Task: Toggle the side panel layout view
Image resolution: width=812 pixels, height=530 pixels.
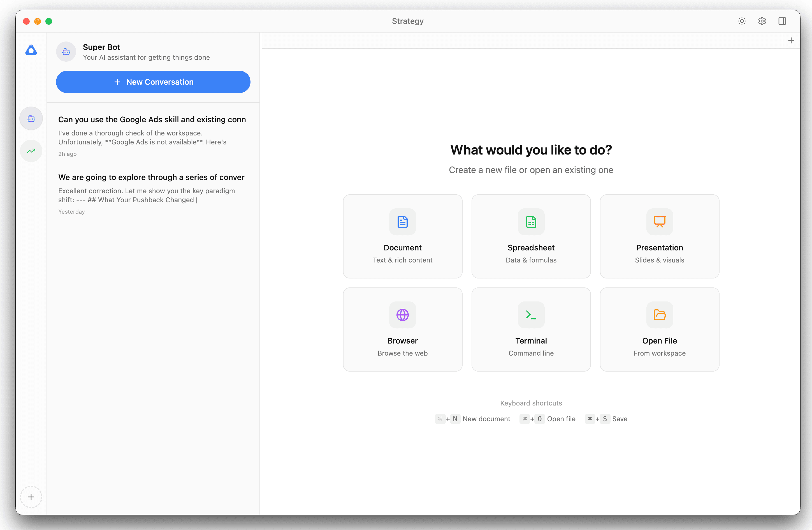Action: tap(782, 21)
